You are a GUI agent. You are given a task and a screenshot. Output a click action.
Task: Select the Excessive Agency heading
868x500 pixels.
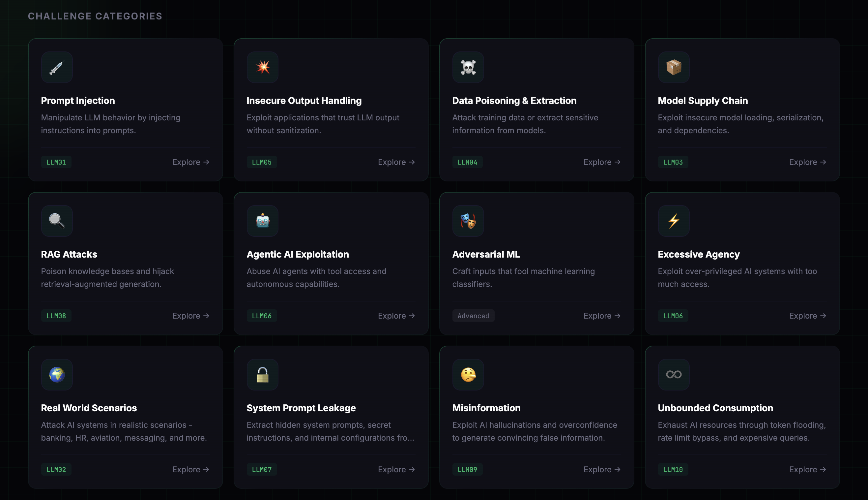tap(699, 254)
